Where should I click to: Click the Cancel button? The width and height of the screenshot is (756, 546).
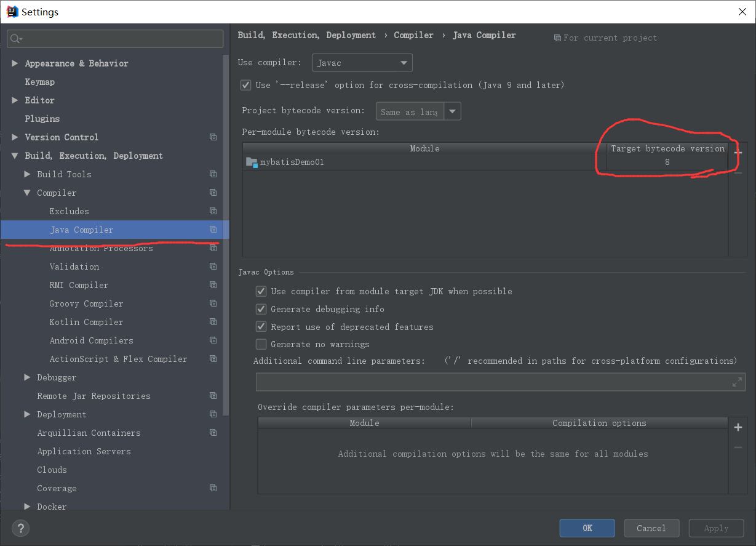point(651,528)
